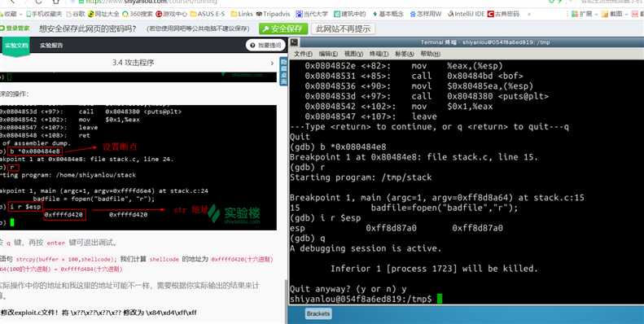
Task: Open the Terminal 编辑(E) menu
Action: coord(328,54)
